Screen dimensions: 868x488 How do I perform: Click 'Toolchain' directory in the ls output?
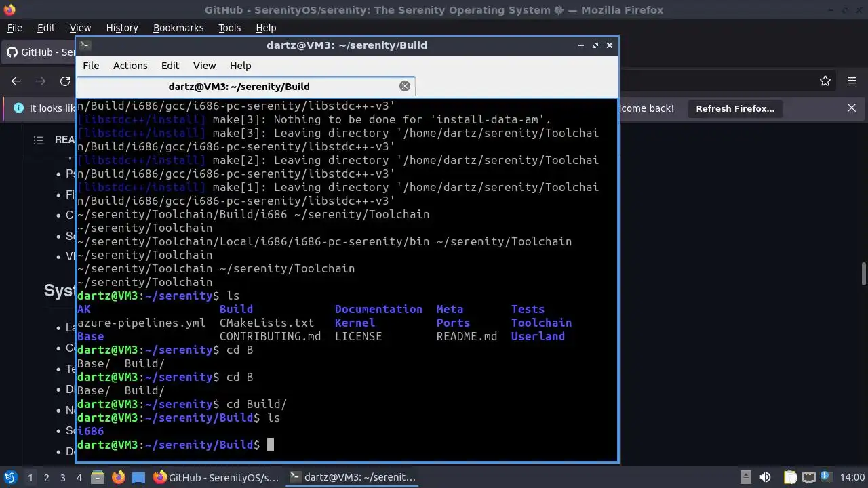point(541,323)
